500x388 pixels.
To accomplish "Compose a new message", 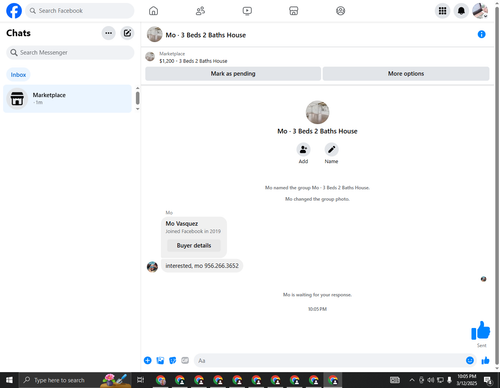I will coord(127,33).
